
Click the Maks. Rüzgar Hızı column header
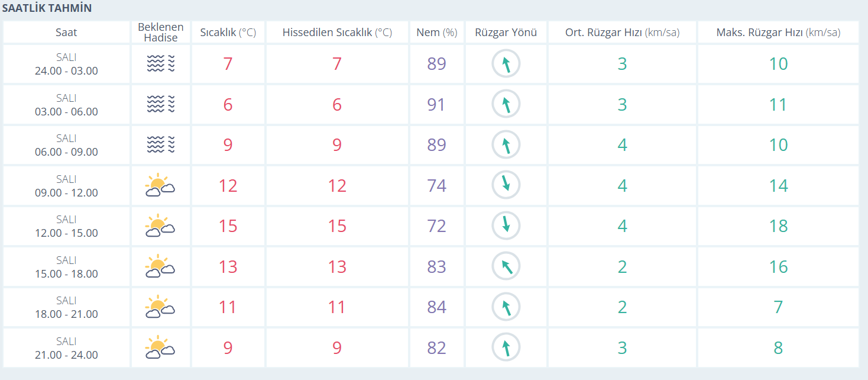tap(778, 33)
